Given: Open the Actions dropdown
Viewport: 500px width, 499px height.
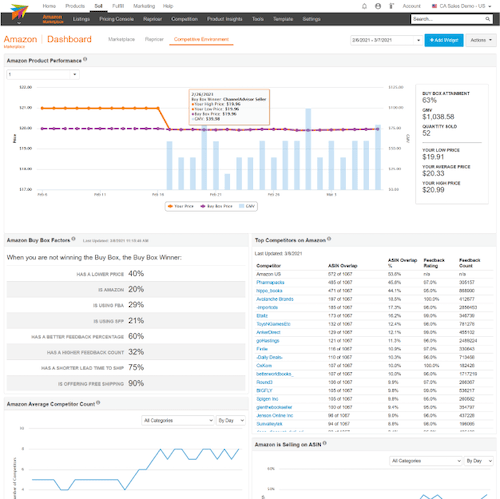Looking at the screenshot, I should (x=481, y=40).
